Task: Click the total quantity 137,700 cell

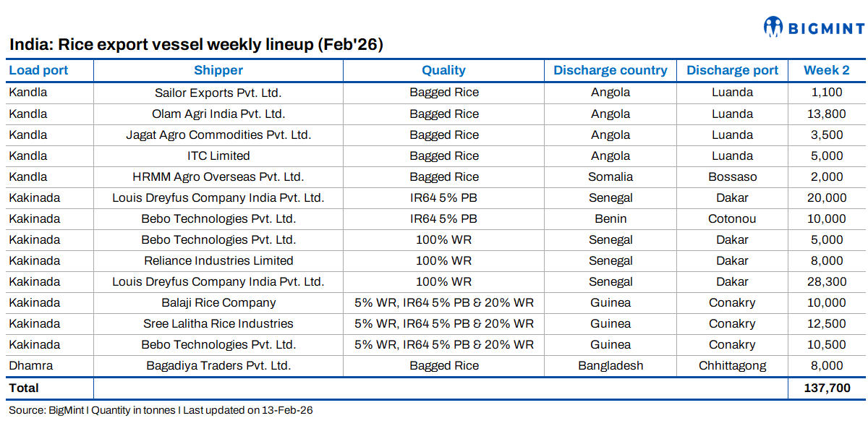Action: point(827,388)
